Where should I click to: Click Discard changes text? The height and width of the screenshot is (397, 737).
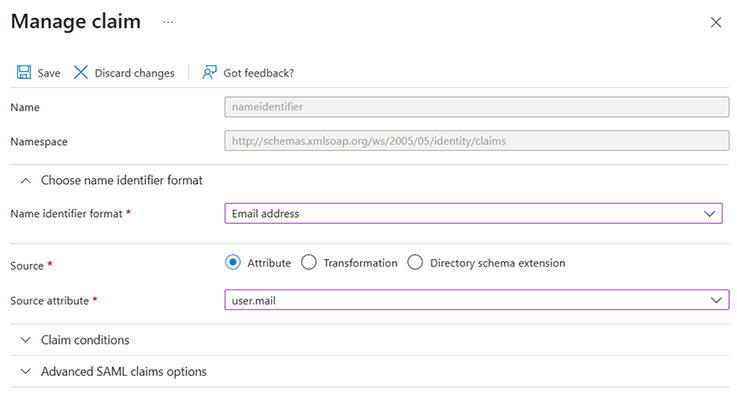pos(134,73)
